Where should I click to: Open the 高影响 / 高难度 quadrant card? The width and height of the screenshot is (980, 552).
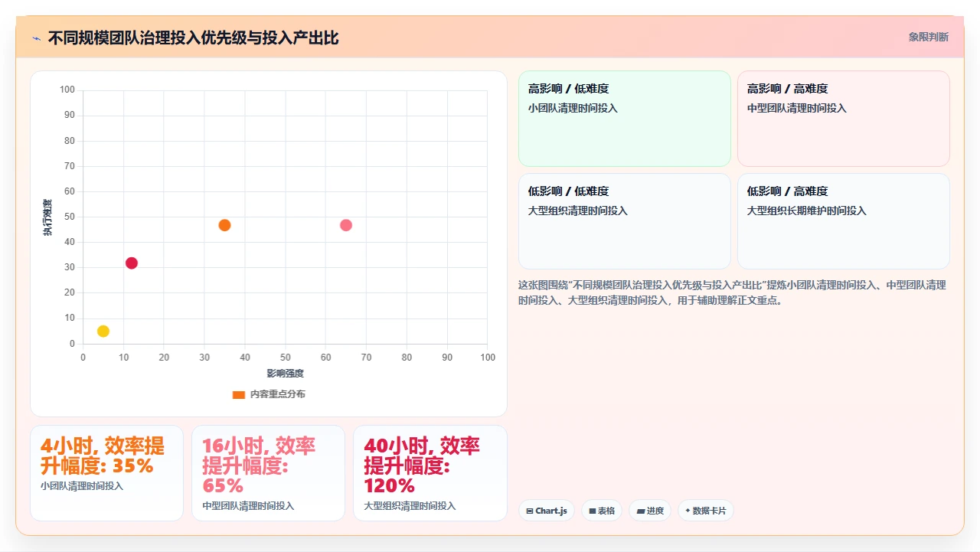pos(844,119)
